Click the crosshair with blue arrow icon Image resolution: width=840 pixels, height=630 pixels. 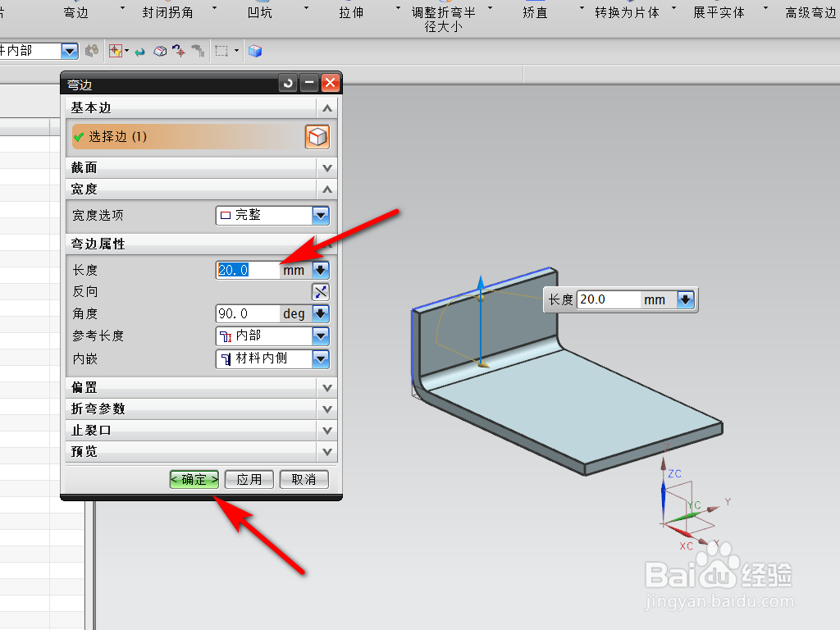[179, 52]
